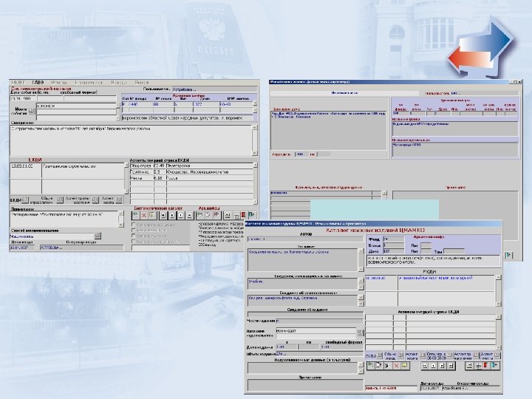Click the Название фонда box in the back window

coord(455,129)
